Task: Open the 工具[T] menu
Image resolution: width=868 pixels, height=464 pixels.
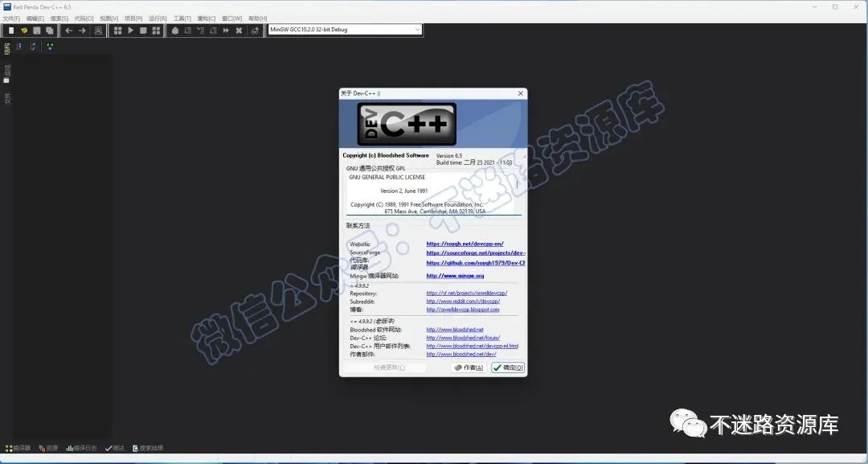Action: [182, 18]
